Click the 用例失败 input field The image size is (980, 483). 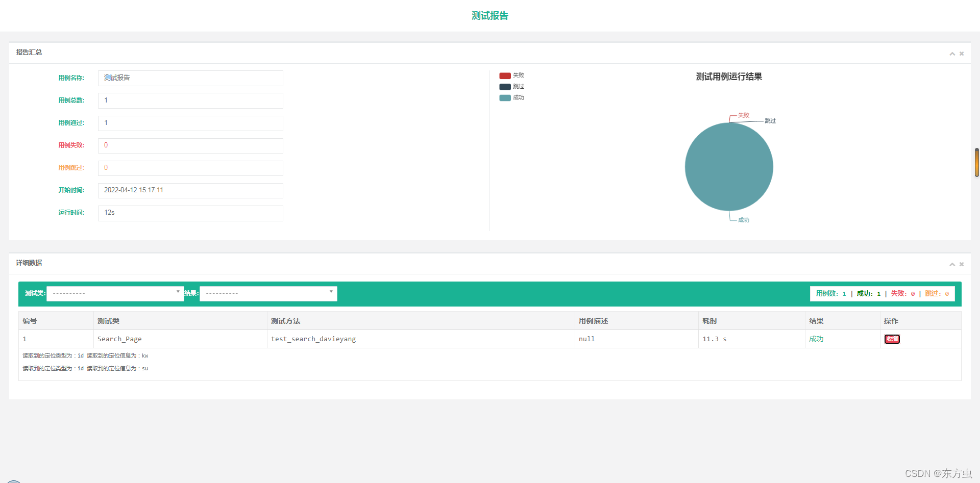coord(190,145)
